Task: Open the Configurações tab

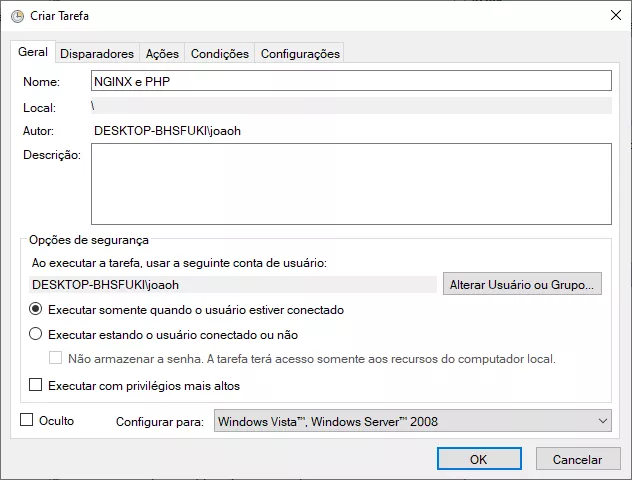Action: (300, 54)
